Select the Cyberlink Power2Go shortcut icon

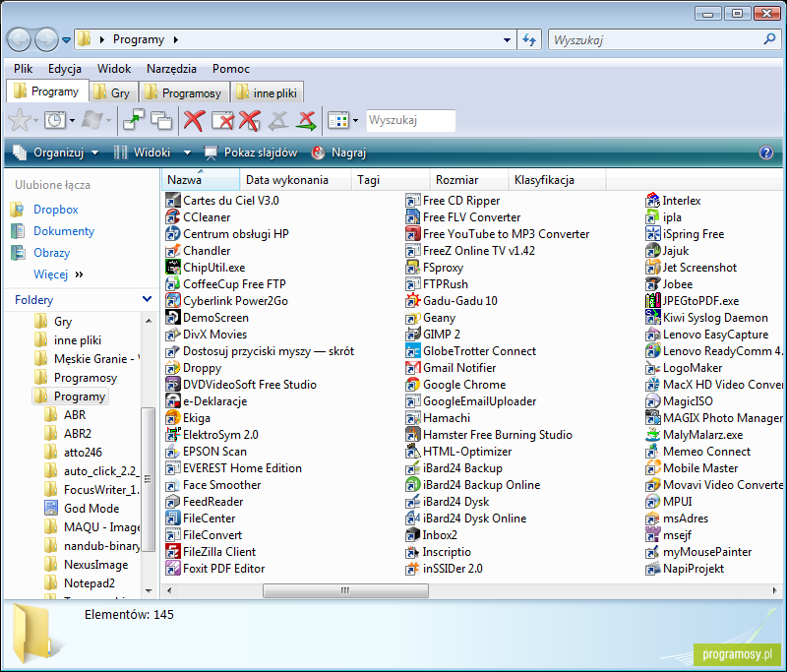pos(173,301)
